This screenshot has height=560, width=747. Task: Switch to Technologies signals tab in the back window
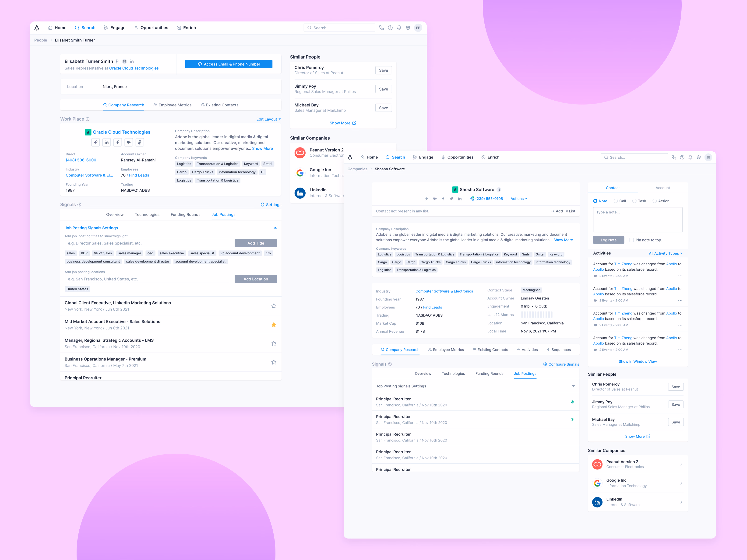147,214
